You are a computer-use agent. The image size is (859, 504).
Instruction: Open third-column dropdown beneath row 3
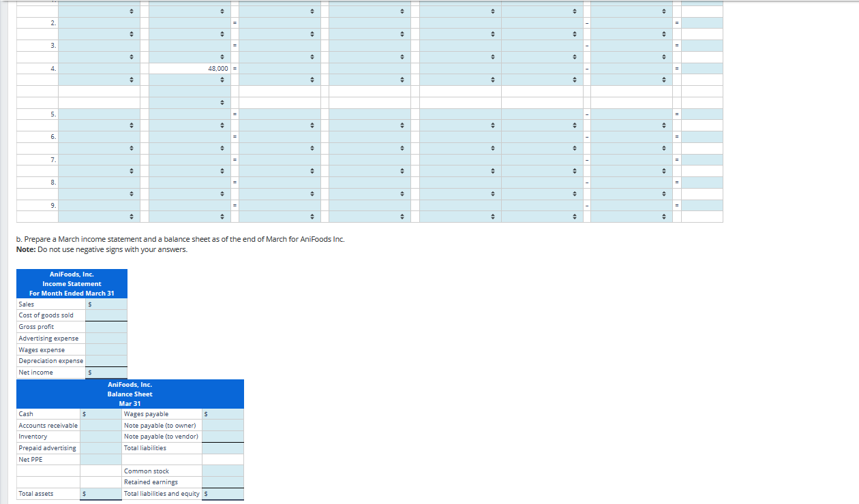coord(280,57)
